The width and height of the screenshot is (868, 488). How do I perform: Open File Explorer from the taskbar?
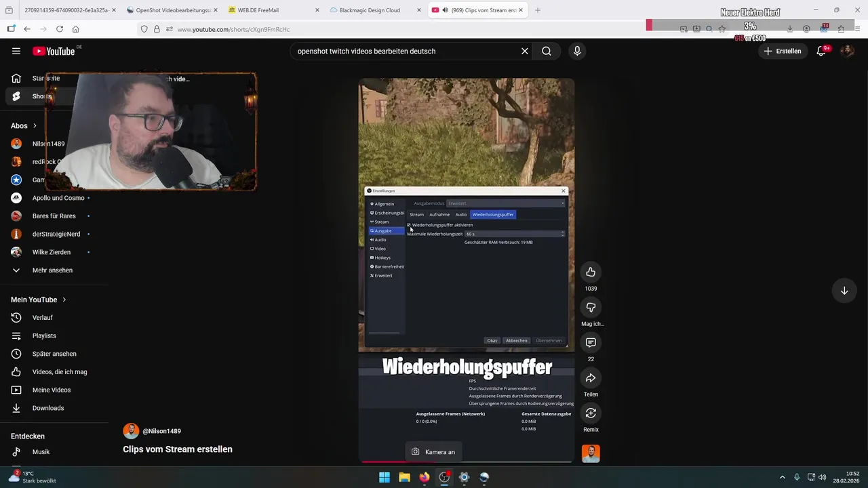point(404,477)
